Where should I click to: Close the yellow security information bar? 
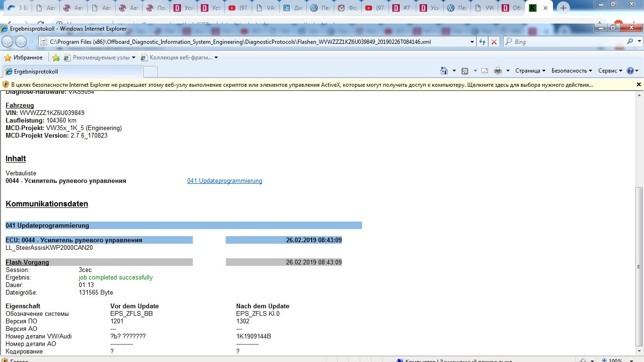[x=639, y=84]
